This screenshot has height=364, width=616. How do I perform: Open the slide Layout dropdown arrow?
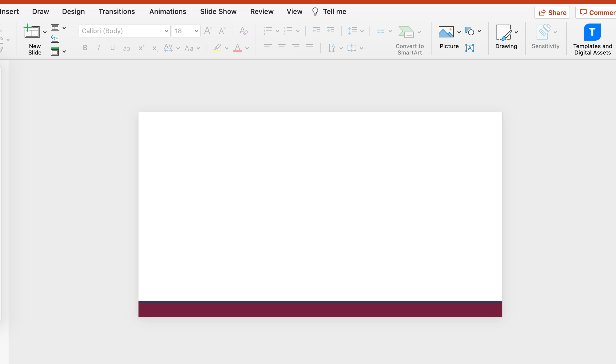64,28
